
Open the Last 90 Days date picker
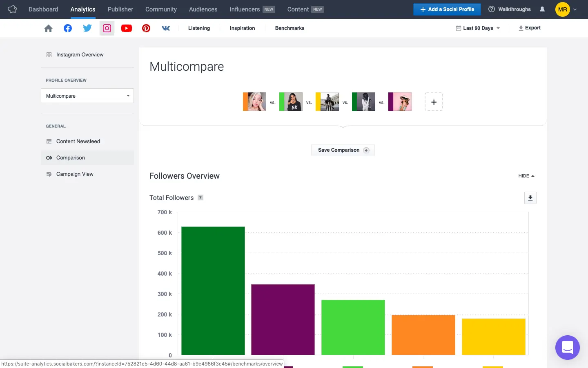pos(478,28)
